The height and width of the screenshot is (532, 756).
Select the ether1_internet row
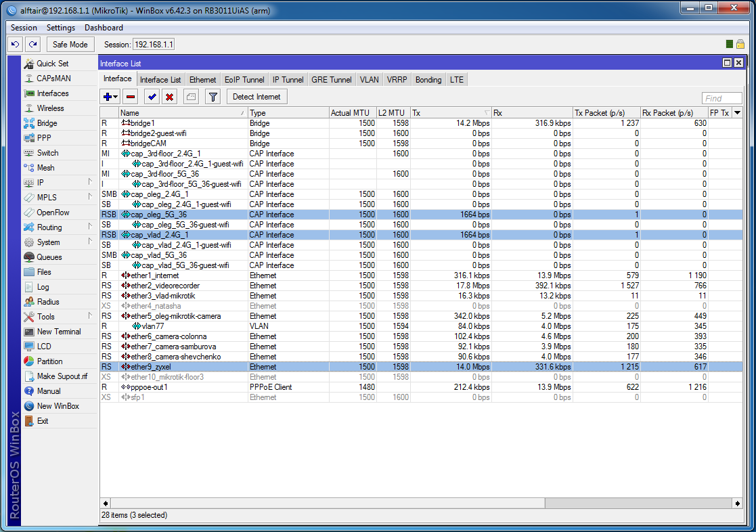click(421, 275)
